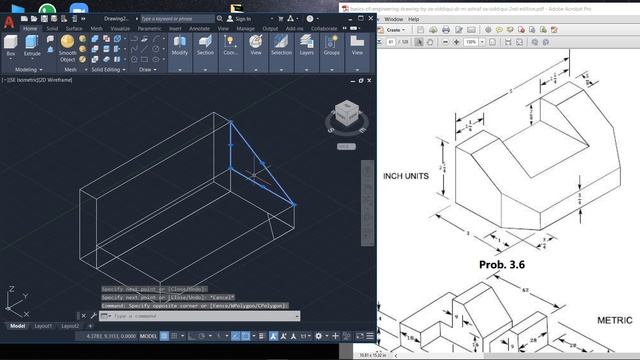Click the search magnifier icon in AutoCAD title bar
The width and height of the screenshot is (640, 360).
(220, 19)
